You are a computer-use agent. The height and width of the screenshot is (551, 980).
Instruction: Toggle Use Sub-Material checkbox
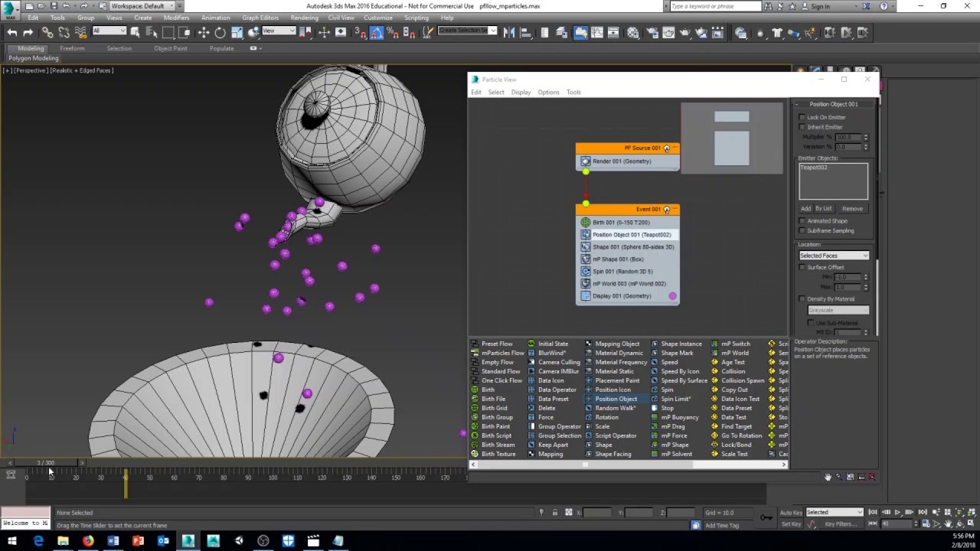coord(811,322)
